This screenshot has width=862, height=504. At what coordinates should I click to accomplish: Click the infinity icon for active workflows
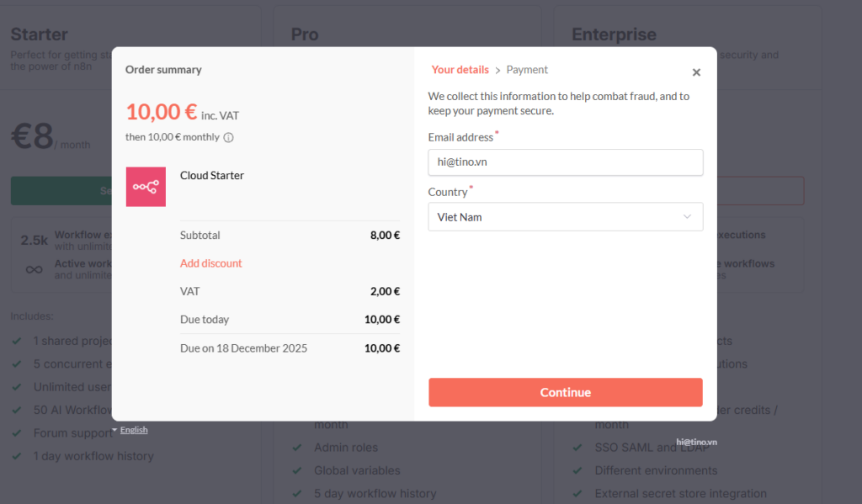pos(35,269)
